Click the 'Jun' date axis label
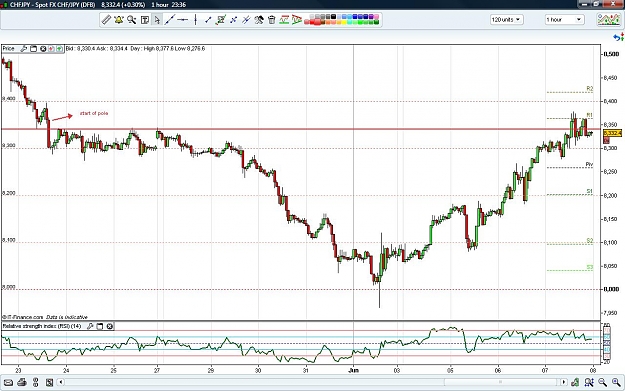625x391 pixels. coord(354,370)
